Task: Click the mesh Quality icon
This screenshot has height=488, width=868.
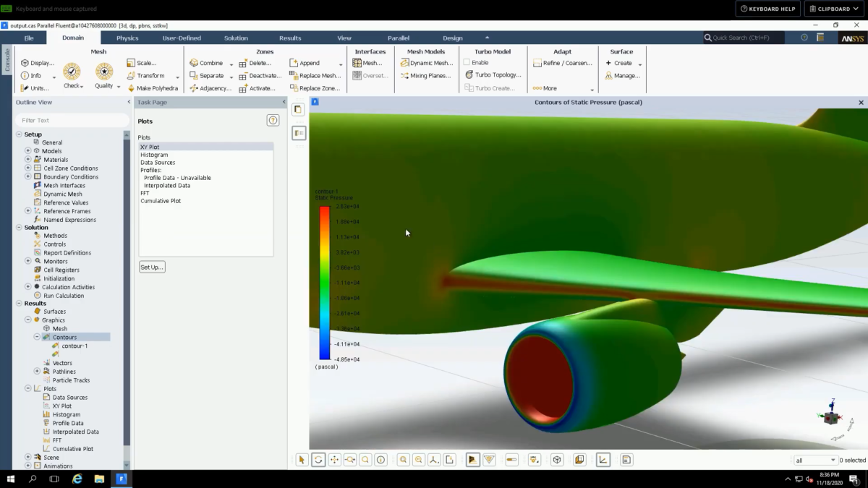Action: [104, 71]
